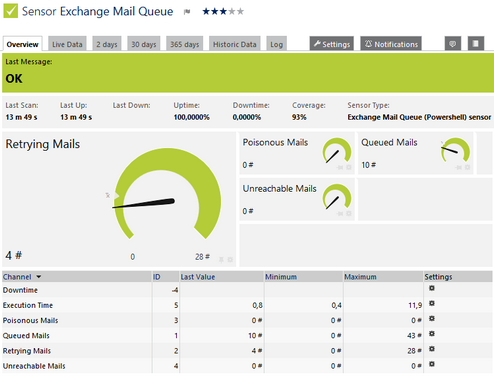Sort table by Maximum column header
This screenshot has width=494, height=376.
pyautogui.click(x=360, y=277)
